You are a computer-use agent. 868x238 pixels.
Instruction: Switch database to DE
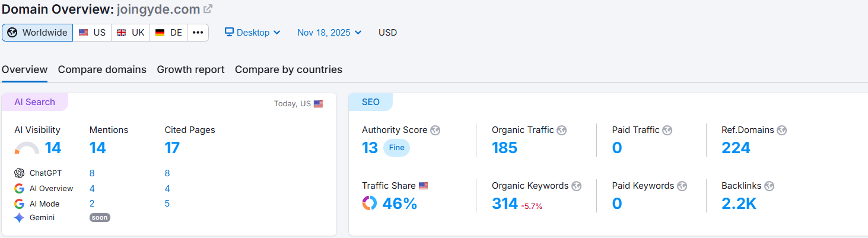[169, 33]
